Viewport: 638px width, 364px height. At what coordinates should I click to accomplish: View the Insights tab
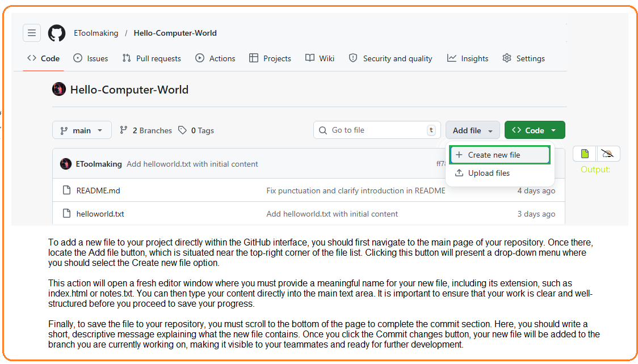coord(468,58)
